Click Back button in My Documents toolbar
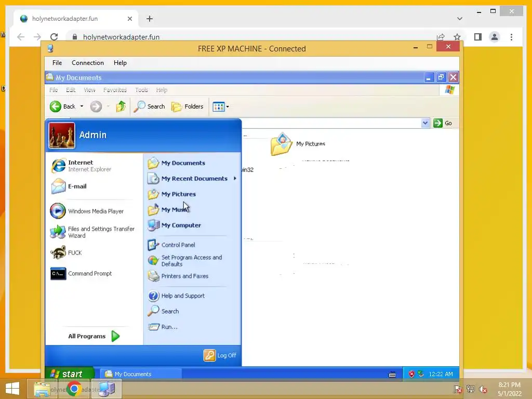The width and height of the screenshot is (532, 399). click(63, 107)
